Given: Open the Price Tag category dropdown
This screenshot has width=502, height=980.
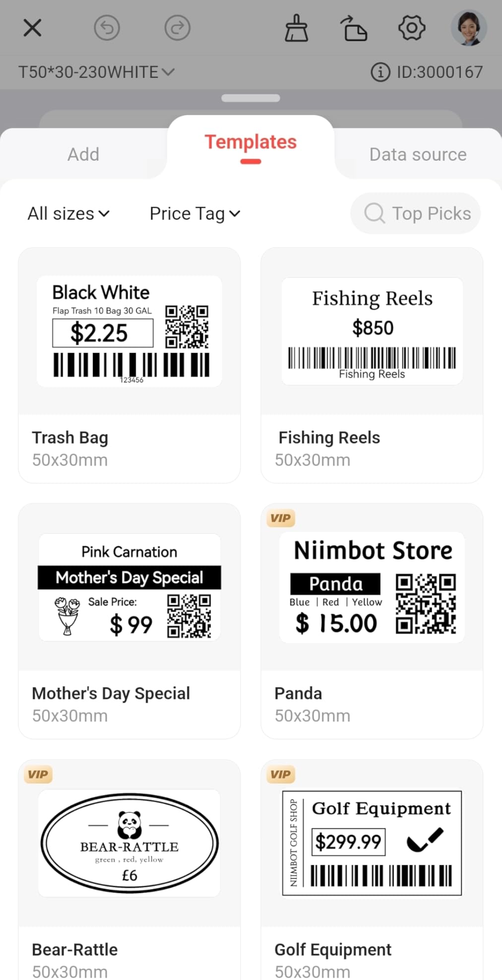Looking at the screenshot, I should pyautogui.click(x=195, y=214).
